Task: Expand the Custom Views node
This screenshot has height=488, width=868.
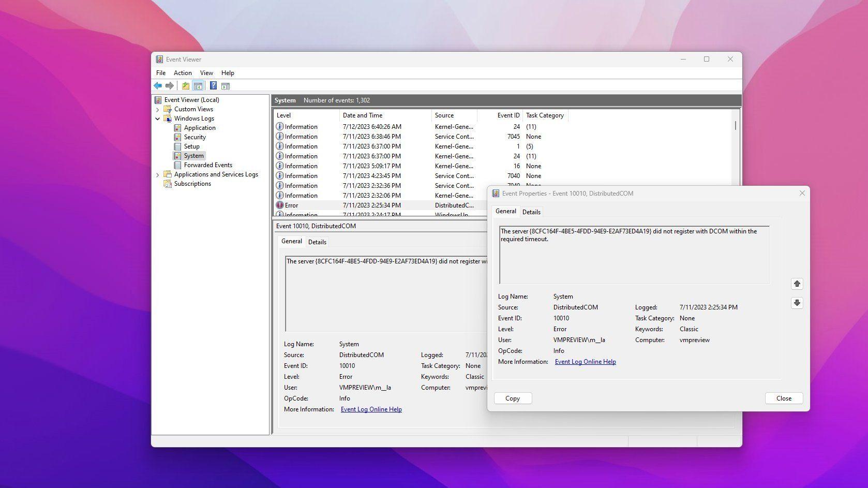Action: (x=158, y=109)
